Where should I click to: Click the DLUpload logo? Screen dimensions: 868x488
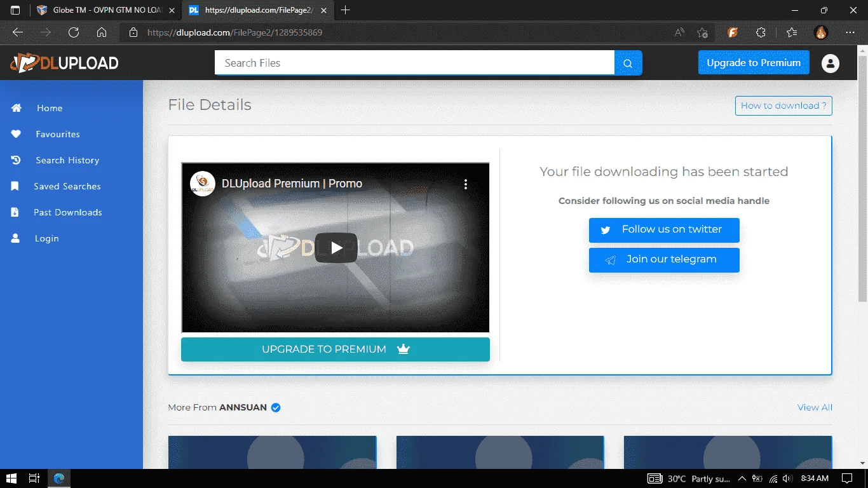64,63
